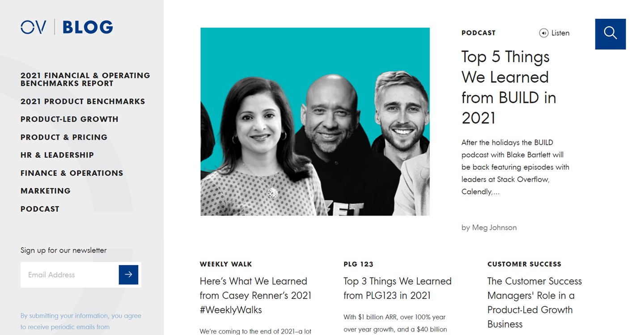Open search with the magnifying glass icon
644x335 pixels.
[x=610, y=34]
